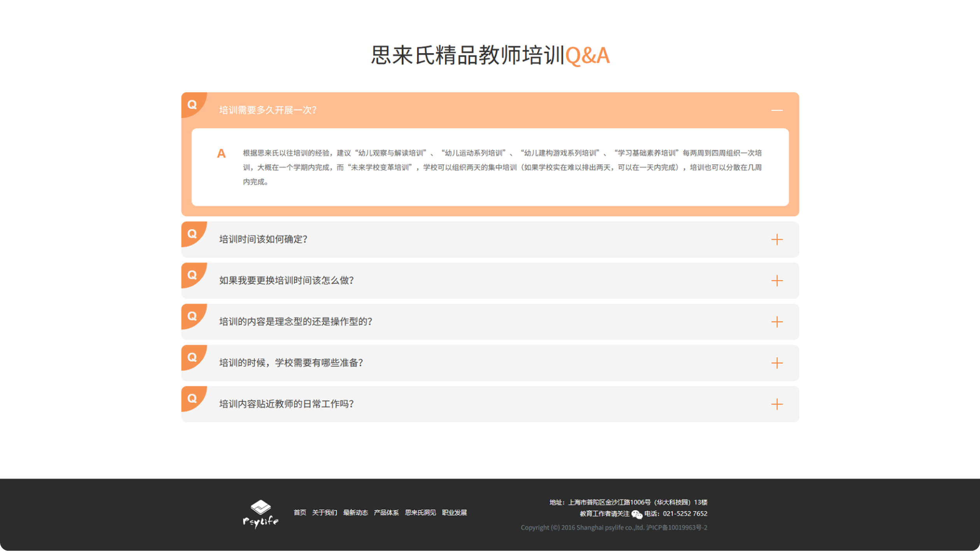Expand the 培训时间该如何确定 question
Screen dimensions: 980x551
(777, 240)
